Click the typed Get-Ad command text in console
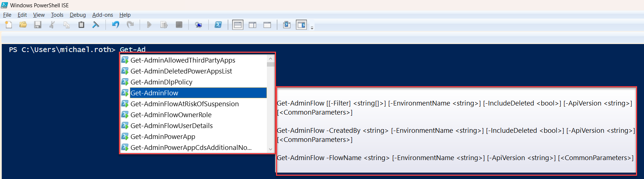Image resolution: width=644 pixels, height=179 pixels. (132, 49)
